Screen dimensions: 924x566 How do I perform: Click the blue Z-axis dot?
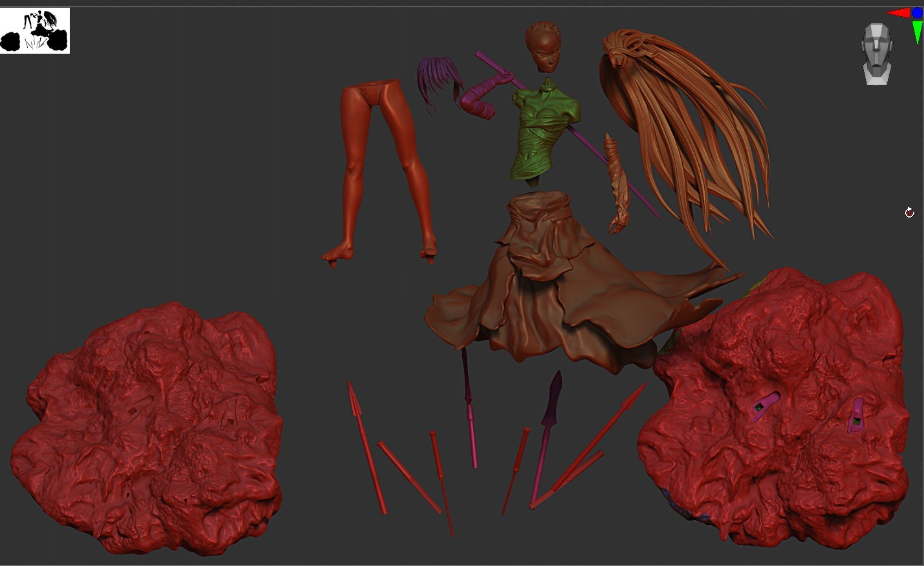coord(917,13)
